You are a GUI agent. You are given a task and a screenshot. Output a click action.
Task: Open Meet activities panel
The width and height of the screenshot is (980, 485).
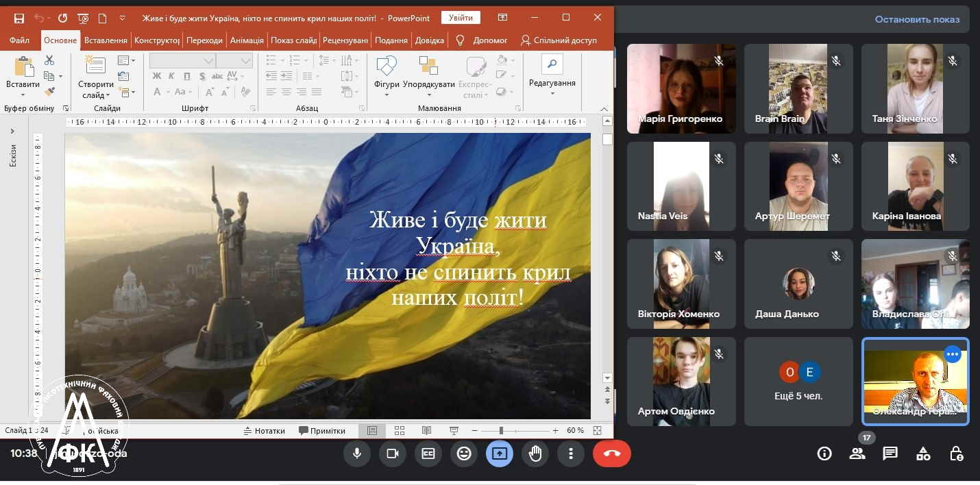coord(923,453)
